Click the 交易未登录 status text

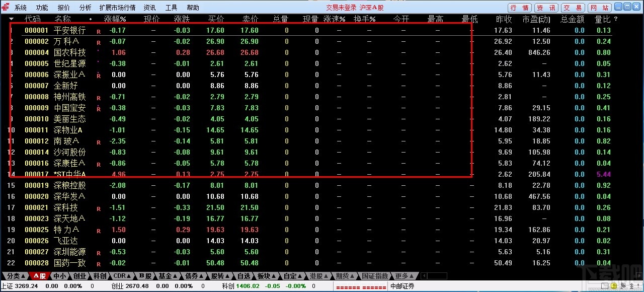(341, 8)
